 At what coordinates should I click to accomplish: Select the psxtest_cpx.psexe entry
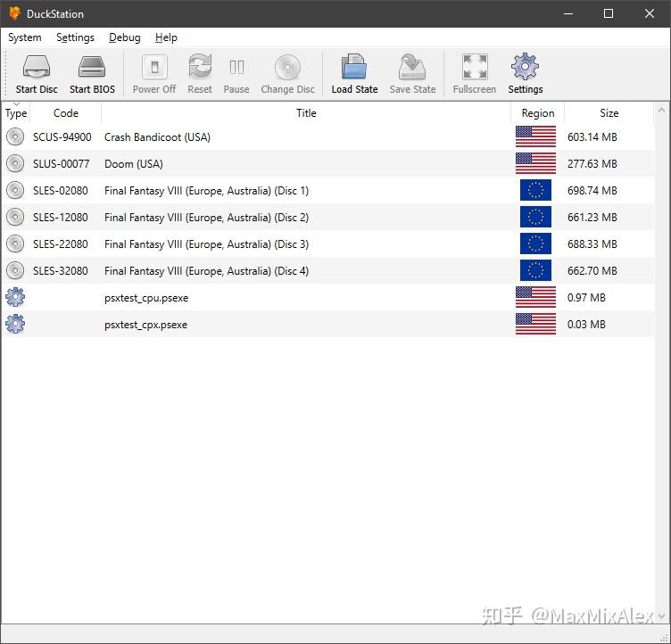click(146, 325)
